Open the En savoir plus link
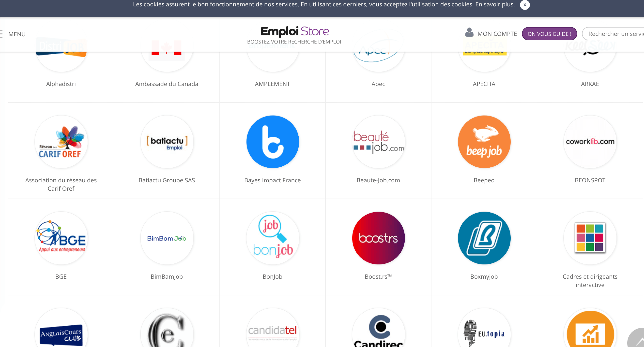The width and height of the screenshot is (644, 347). coord(495,4)
